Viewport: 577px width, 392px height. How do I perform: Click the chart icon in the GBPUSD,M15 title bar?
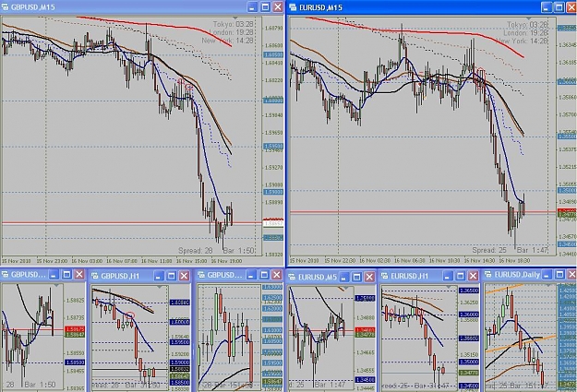click(x=6, y=7)
